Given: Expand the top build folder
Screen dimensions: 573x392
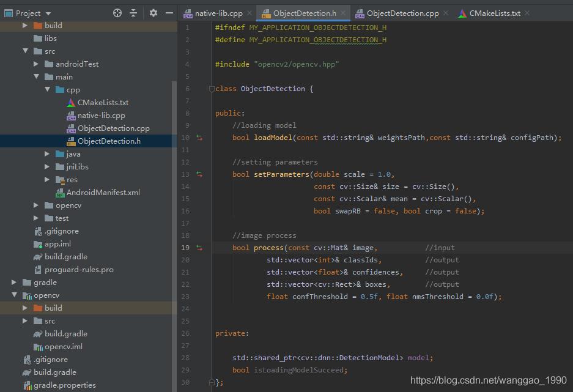Looking at the screenshot, I should 25,26.
